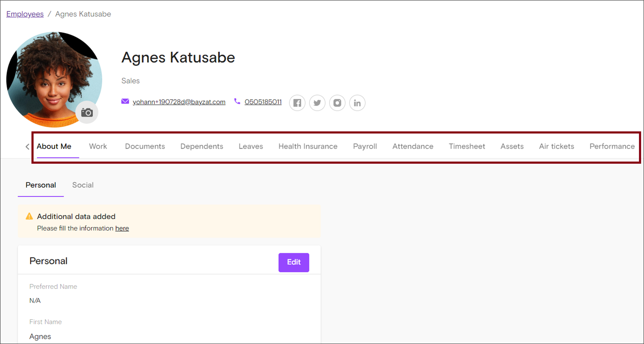Open the LinkedIn profile icon
The width and height of the screenshot is (644, 344).
coord(357,103)
